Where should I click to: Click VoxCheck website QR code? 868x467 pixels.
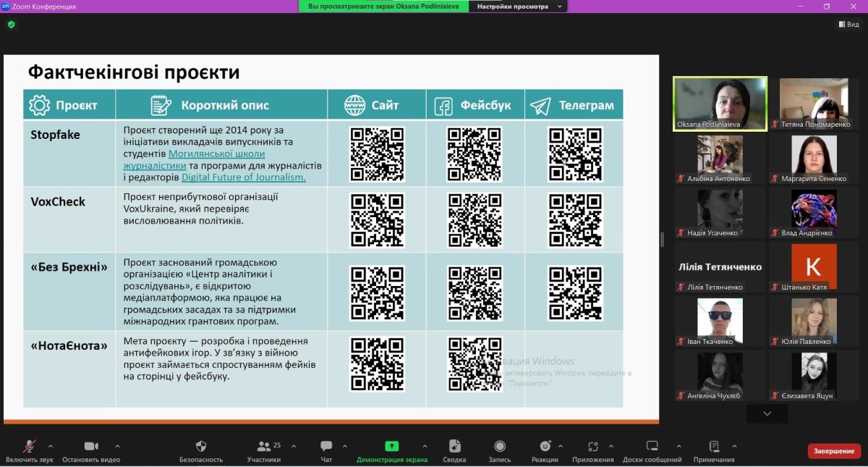[377, 220]
